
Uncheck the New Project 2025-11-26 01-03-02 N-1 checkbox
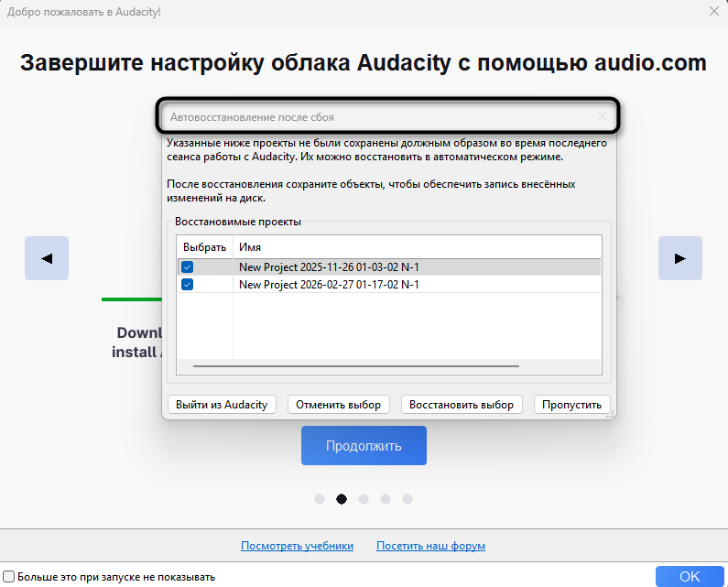(x=187, y=267)
